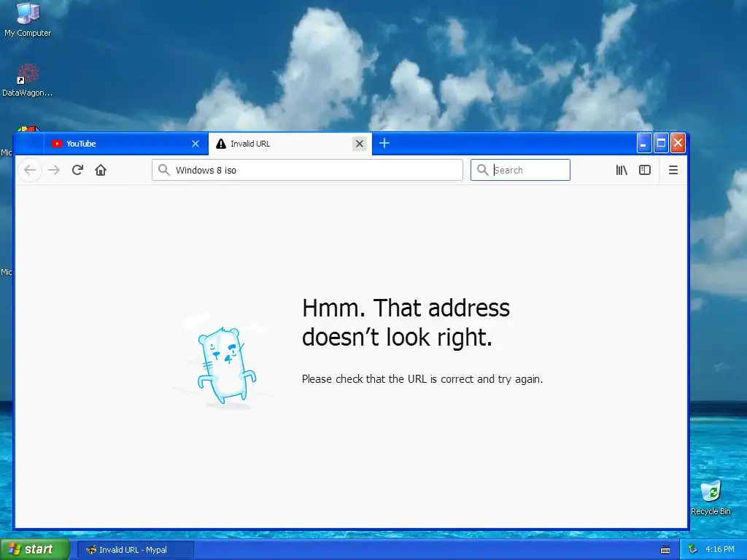747x560 pixels.
Task: Click the 4:16 PM clock
Action: point(720,550)
